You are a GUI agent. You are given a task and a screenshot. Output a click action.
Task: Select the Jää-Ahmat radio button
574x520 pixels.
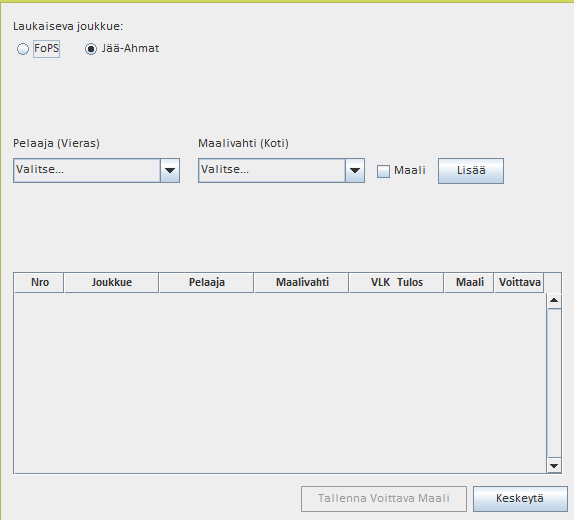91,49
